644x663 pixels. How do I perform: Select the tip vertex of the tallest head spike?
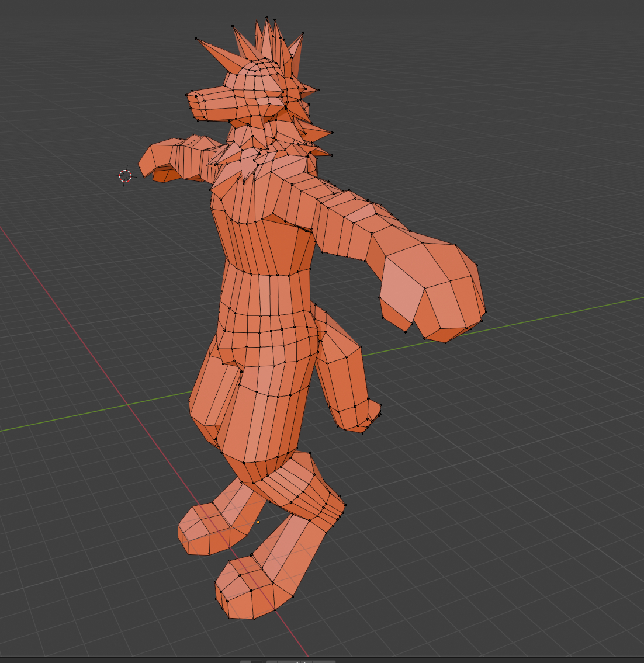coord(266,17)
